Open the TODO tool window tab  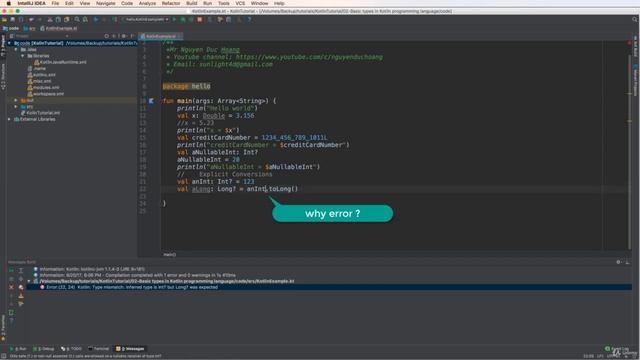point(71,349)
